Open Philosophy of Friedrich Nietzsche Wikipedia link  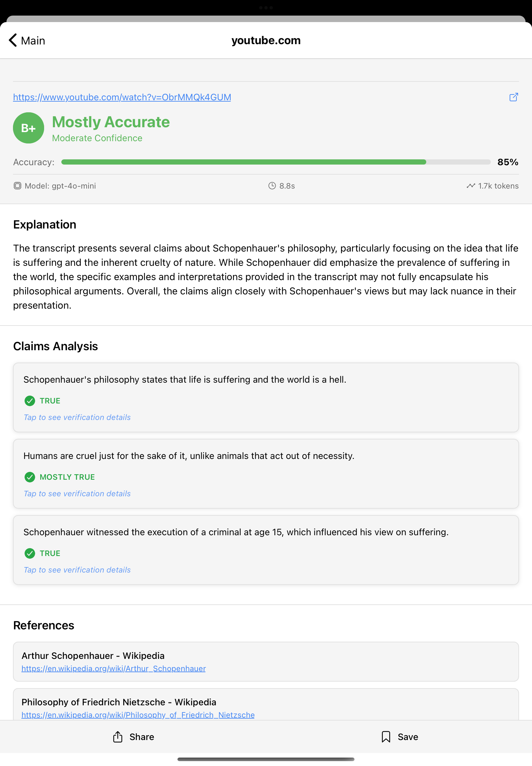pyautogui.click(x=138, y=715)
